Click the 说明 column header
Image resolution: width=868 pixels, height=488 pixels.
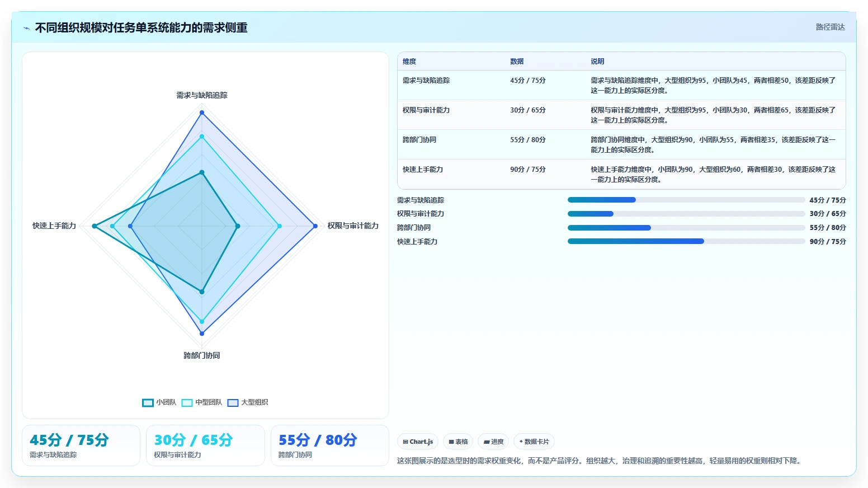pos(597,62)
